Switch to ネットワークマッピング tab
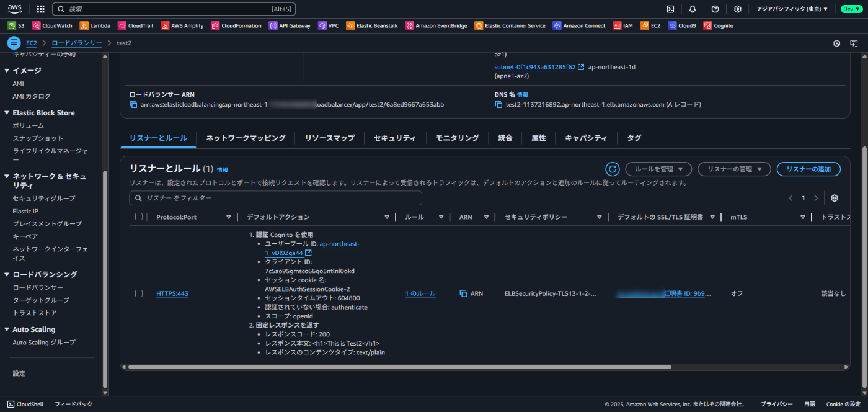The image size is (868, 412). click(x=246, y=138)
